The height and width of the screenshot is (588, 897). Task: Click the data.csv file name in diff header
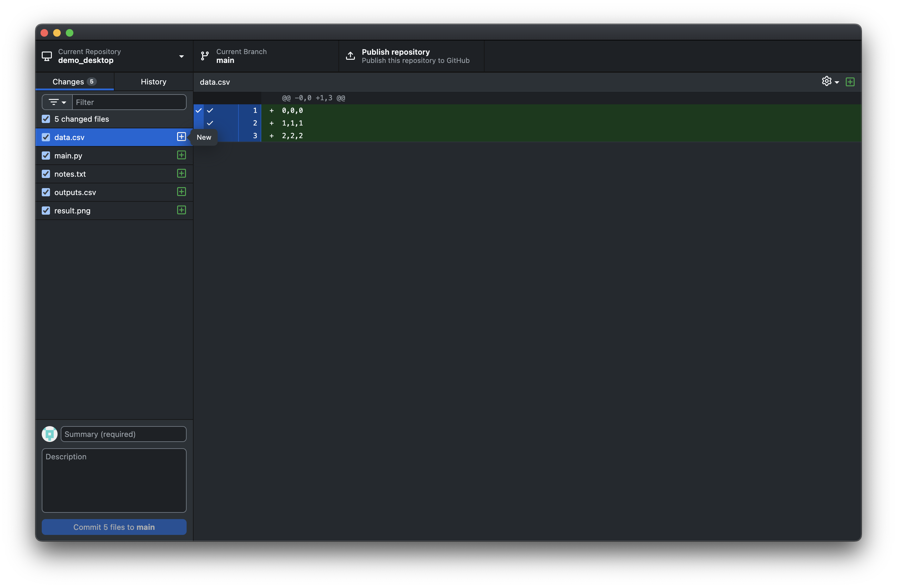click(x=215, y=82)
